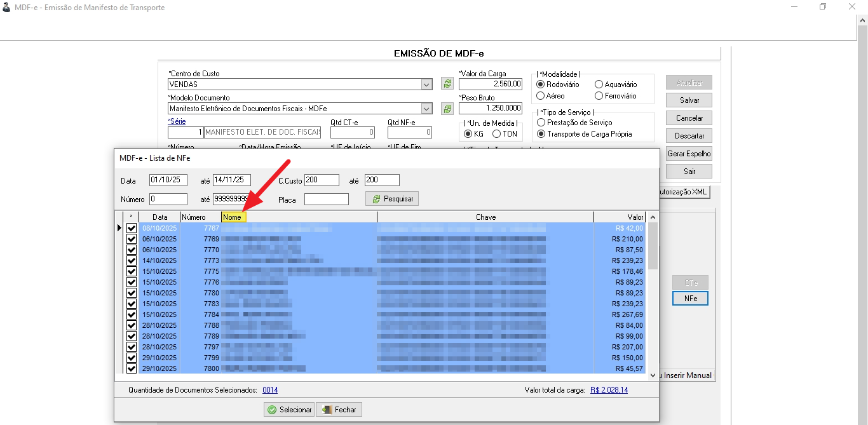Viewport: 868px width, 425px height.
Task: Click the Salvar button
Action: [x=689, y=100]
